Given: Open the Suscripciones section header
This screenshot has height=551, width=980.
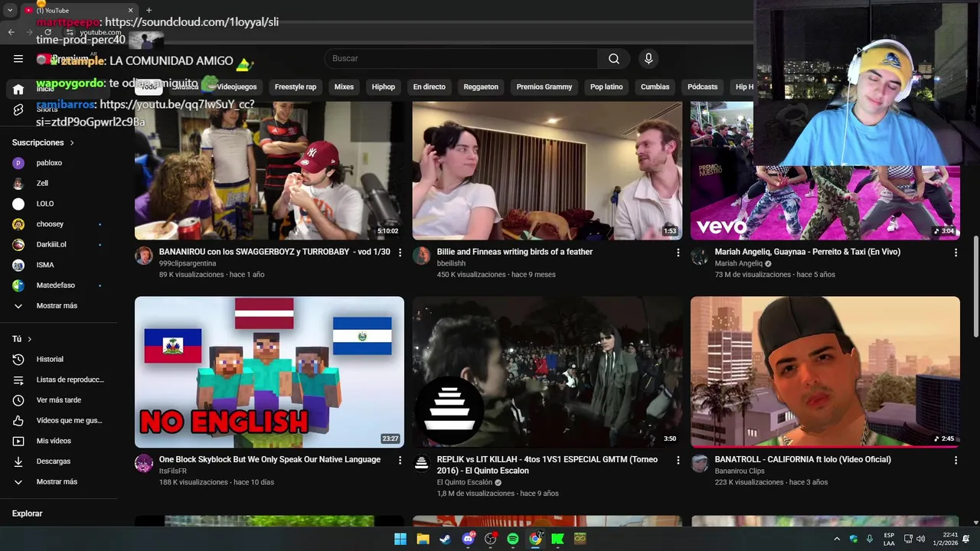Looking at the screenshot, I should (x=44, y=142).
